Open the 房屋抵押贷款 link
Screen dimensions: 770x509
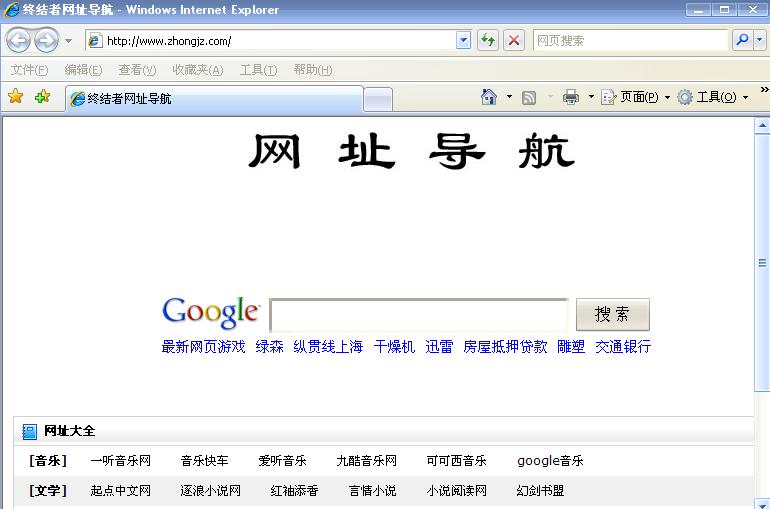[x=505, y=347]
